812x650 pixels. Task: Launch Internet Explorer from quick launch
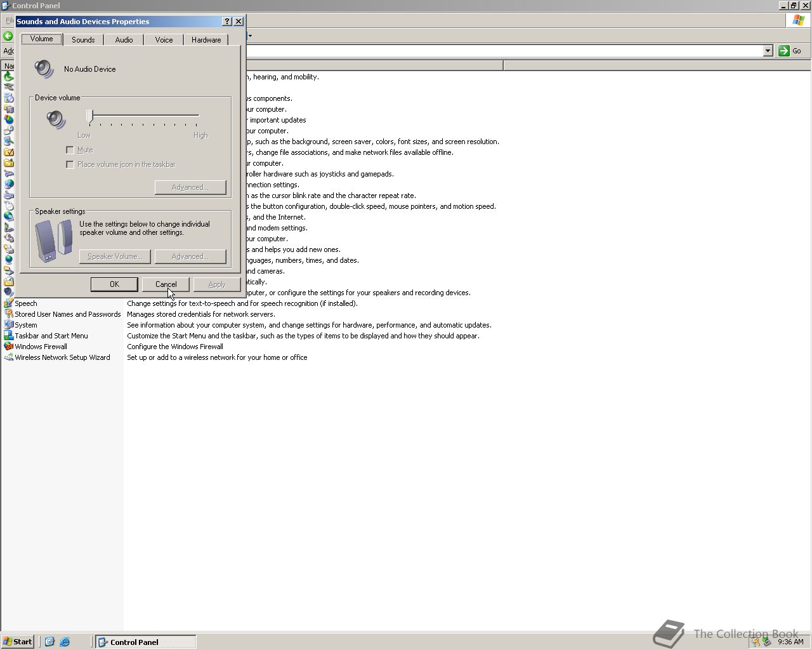[65, 642]
